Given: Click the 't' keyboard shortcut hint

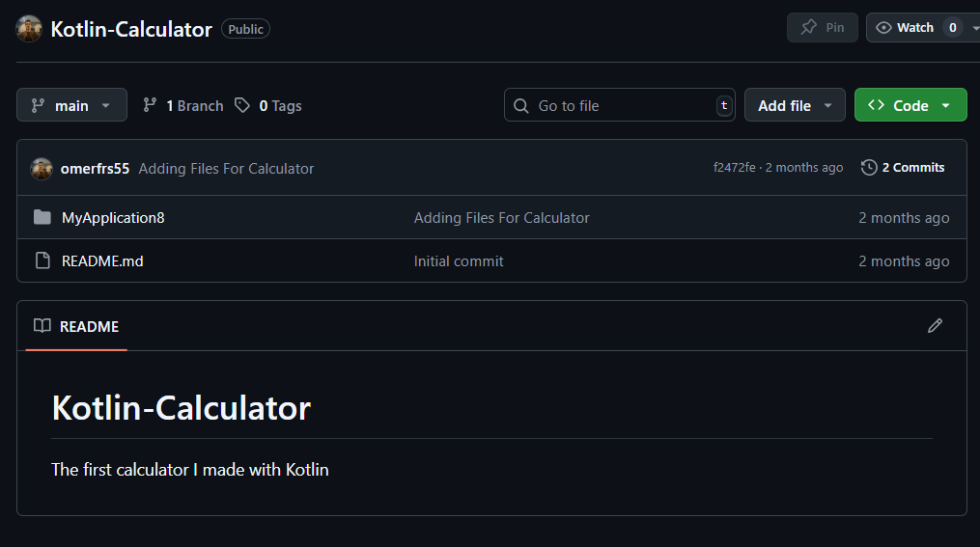Looking at the screenshot, I should [x=724, y=105].
